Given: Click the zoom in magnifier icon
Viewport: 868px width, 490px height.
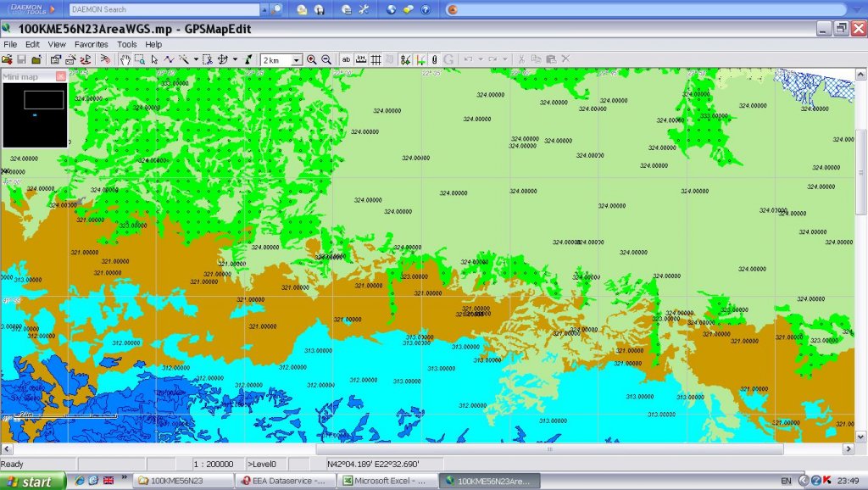Looking at the screenshot, I should (311, 59).
